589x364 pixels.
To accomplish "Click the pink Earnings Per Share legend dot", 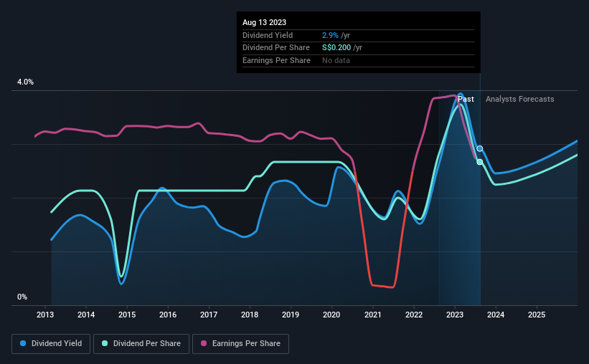I will [204, 343].
